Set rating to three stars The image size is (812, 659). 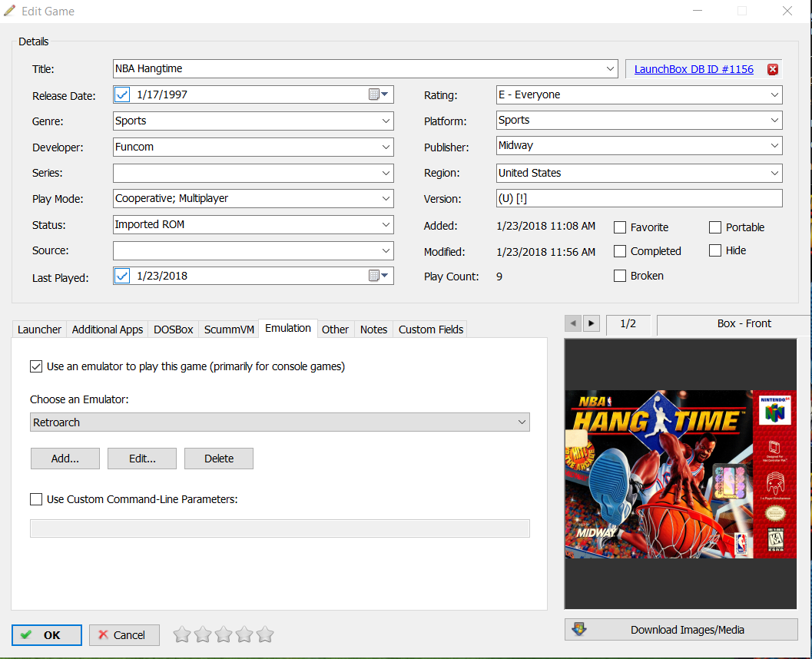click(224, 634)
